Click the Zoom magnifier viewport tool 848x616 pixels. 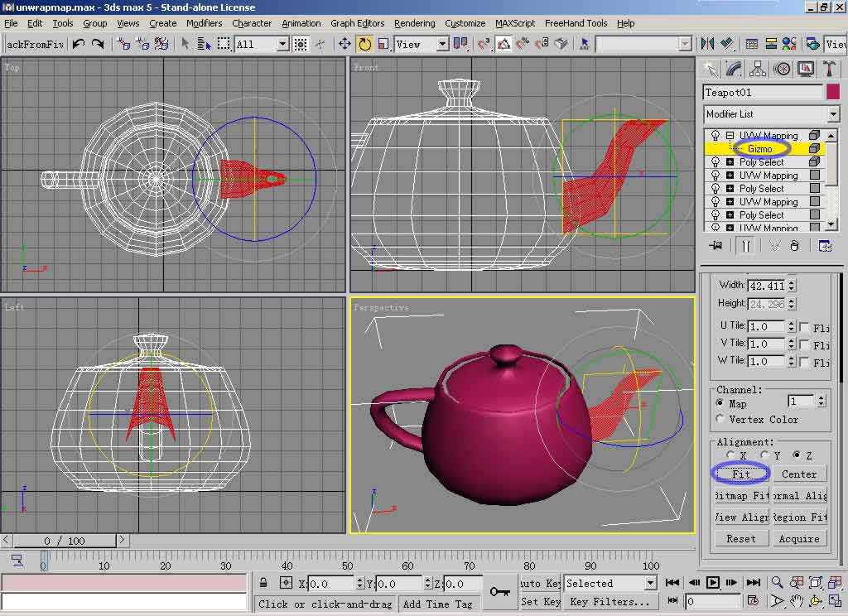point(778,583)
